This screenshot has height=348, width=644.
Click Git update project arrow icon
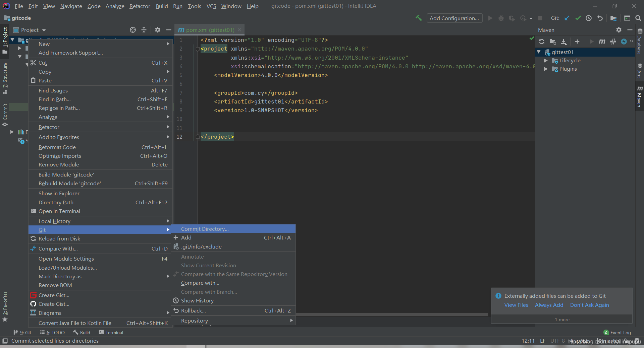coord(567,18)
